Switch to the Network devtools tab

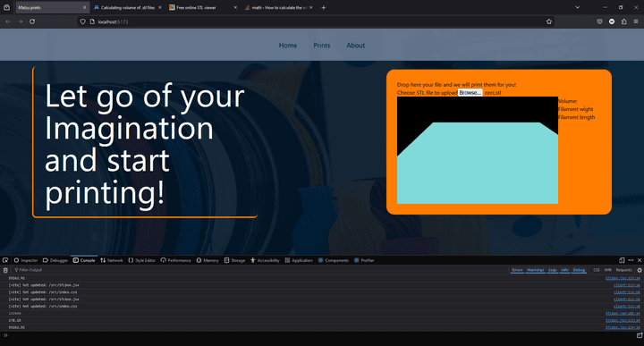tap(111, 260)
